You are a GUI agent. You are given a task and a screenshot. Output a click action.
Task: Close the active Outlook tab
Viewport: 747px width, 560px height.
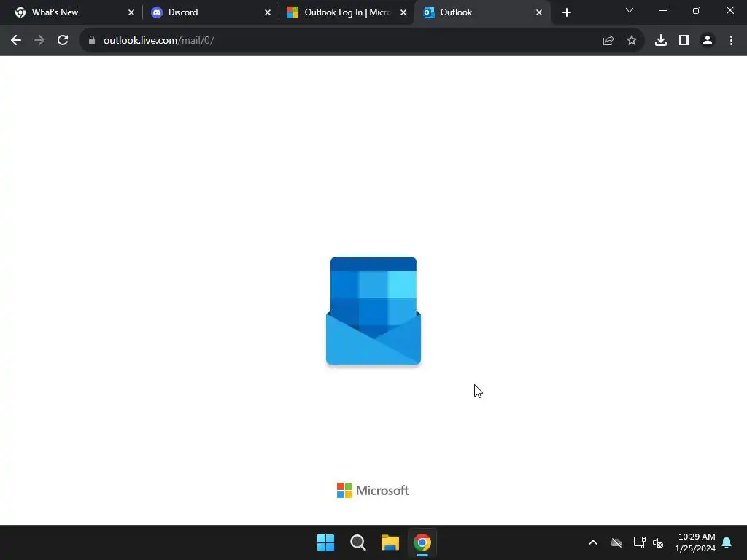pos(539,12)
